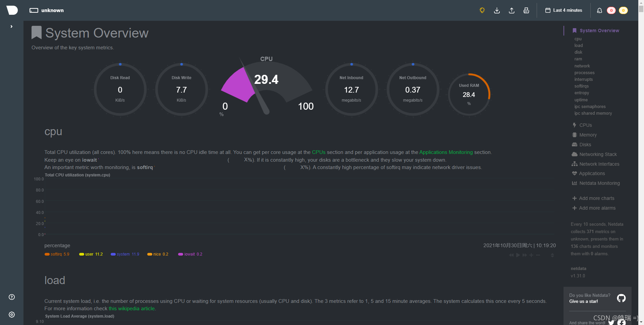Open the Applications Monitoring link

pyautogui.click(x=446, y=152)
